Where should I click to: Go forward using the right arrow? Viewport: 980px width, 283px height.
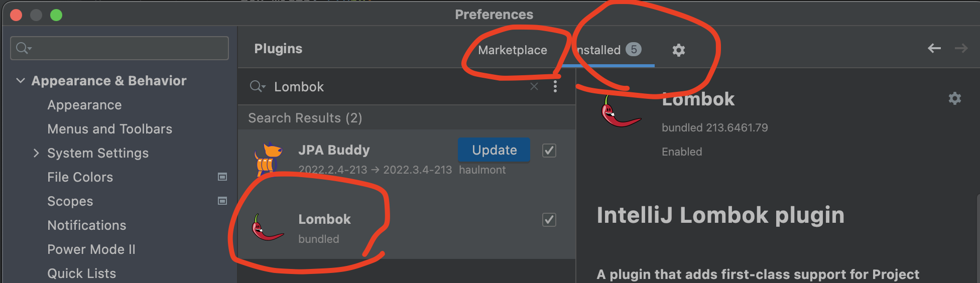[961, 48]
